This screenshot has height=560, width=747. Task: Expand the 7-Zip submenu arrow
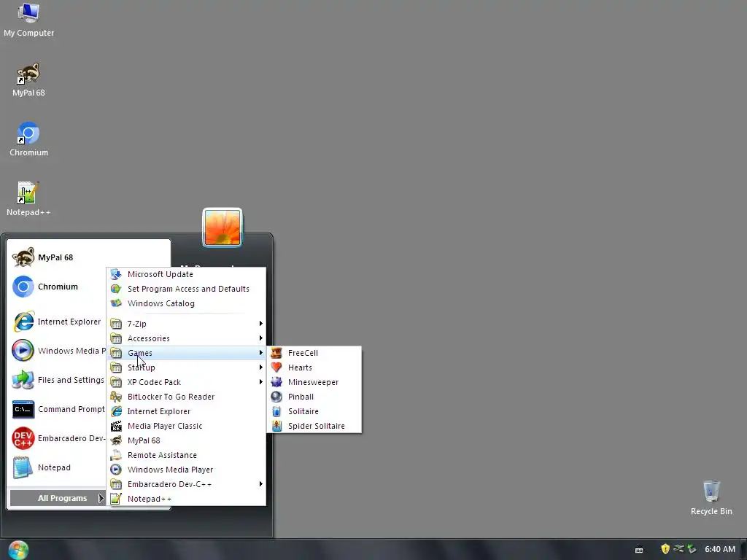click(260, 324)
